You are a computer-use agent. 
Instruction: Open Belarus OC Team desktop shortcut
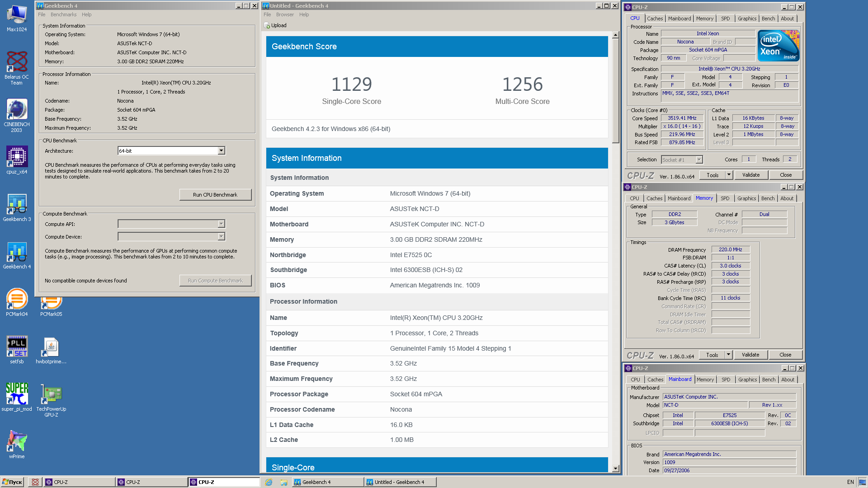tap(17, 68)
